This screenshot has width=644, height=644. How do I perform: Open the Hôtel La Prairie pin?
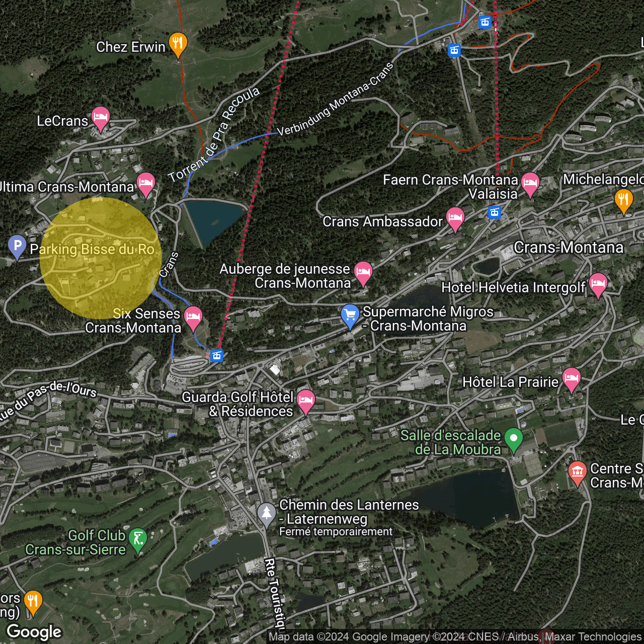coord(571,378)
